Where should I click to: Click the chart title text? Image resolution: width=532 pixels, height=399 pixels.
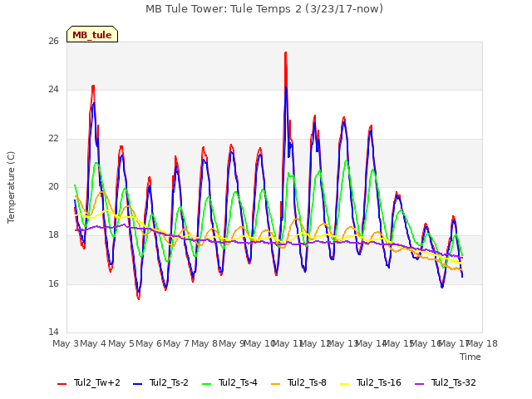[264, 9]
